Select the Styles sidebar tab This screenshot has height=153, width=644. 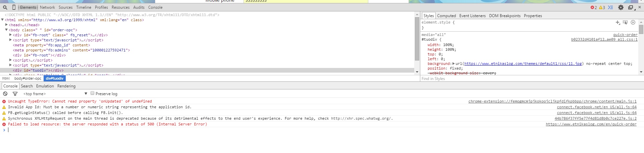point(428,16)
